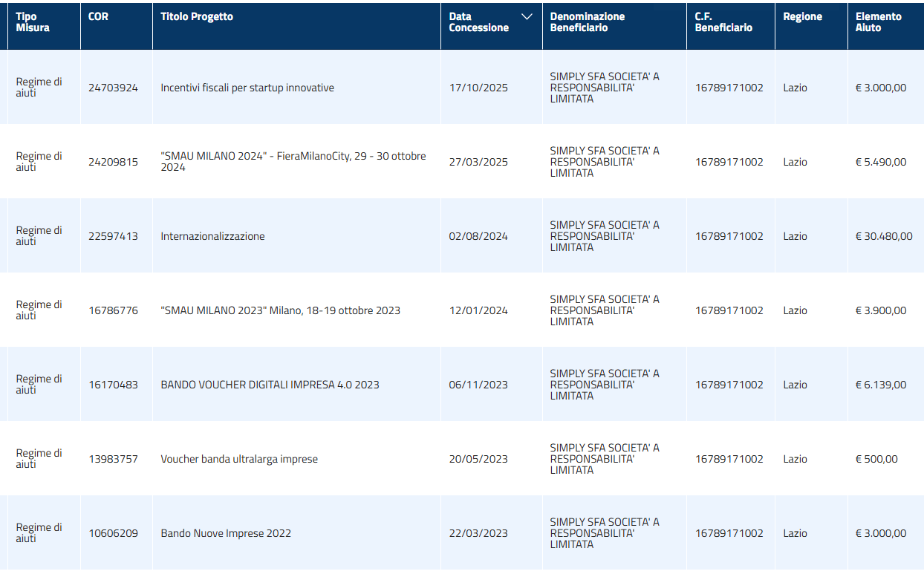Select the Regione column header

[802, 16]
